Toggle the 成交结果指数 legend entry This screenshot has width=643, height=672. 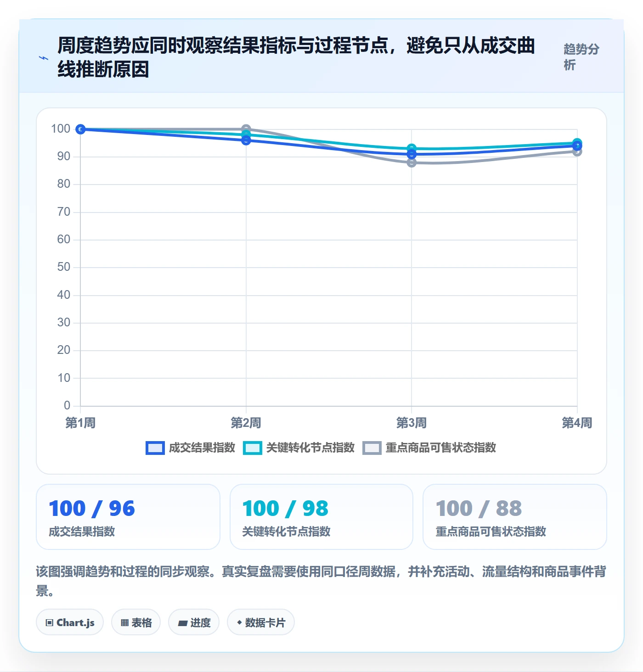pyautogui.click(x=190, y=448)
